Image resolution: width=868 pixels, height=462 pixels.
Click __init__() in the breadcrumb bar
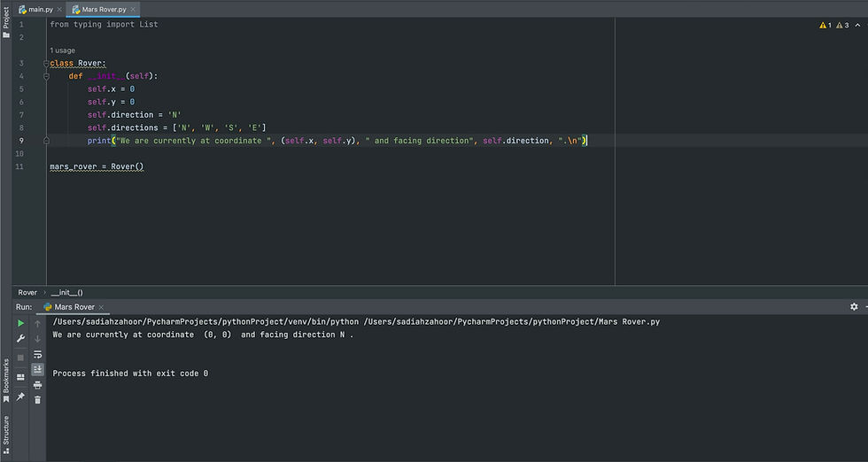67,293
